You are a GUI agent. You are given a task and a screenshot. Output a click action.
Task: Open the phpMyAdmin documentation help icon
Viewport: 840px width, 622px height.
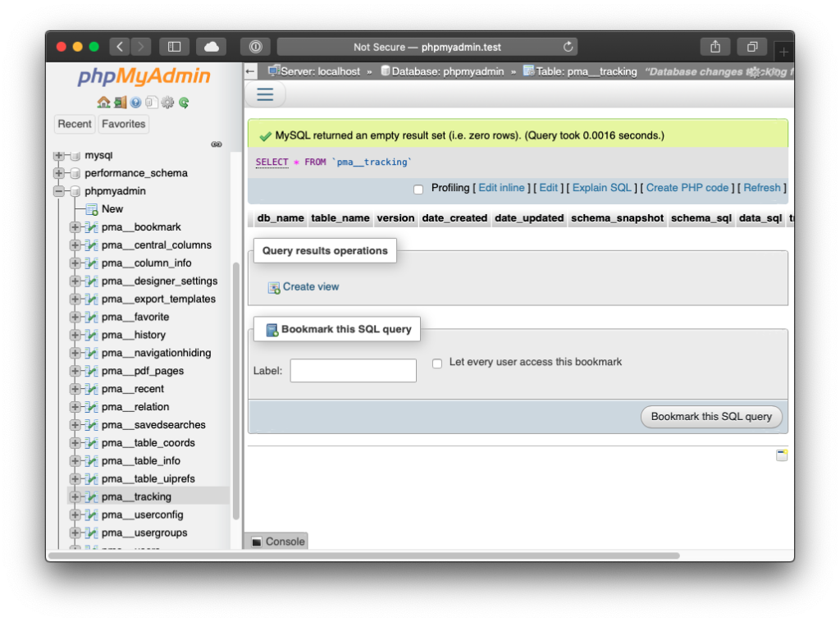coord(135,103)
